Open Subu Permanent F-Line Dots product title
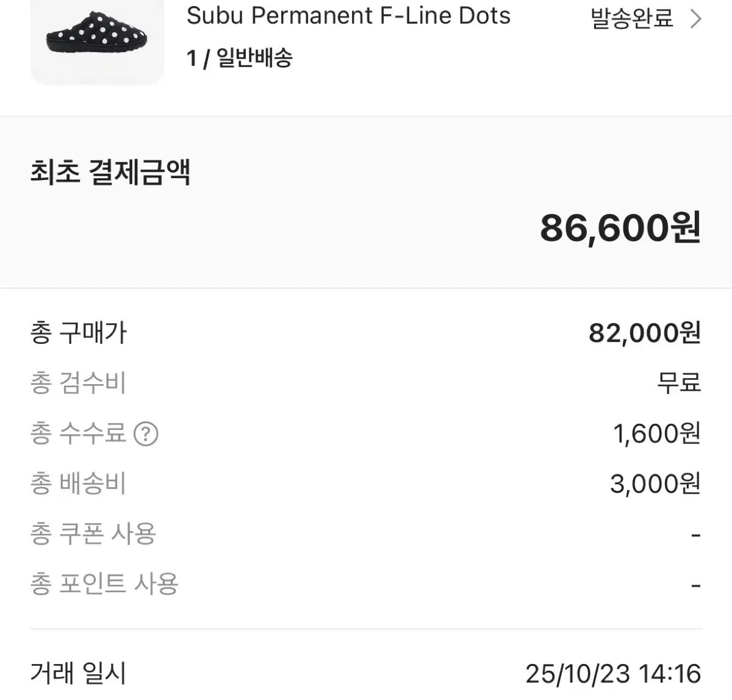 click(348, 16)
